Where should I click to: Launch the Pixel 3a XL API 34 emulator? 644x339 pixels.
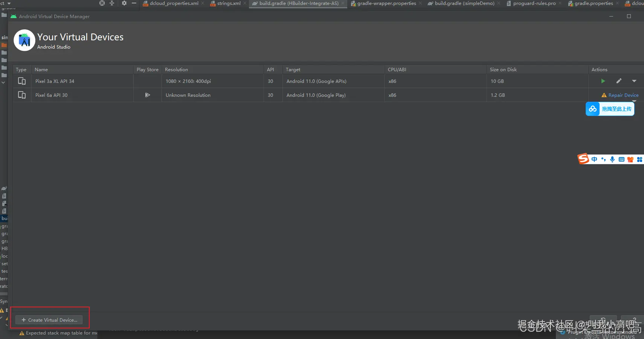(x=603, y=81)
